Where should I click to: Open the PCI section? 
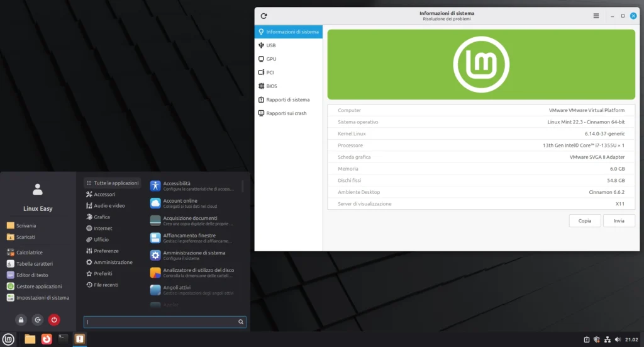tap(288, 72)
